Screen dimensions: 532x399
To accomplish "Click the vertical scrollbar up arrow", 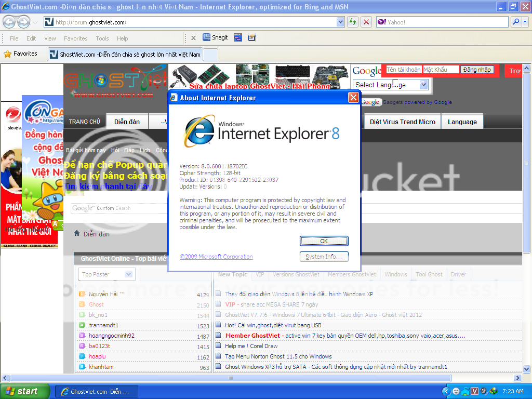I will point(526,68).
